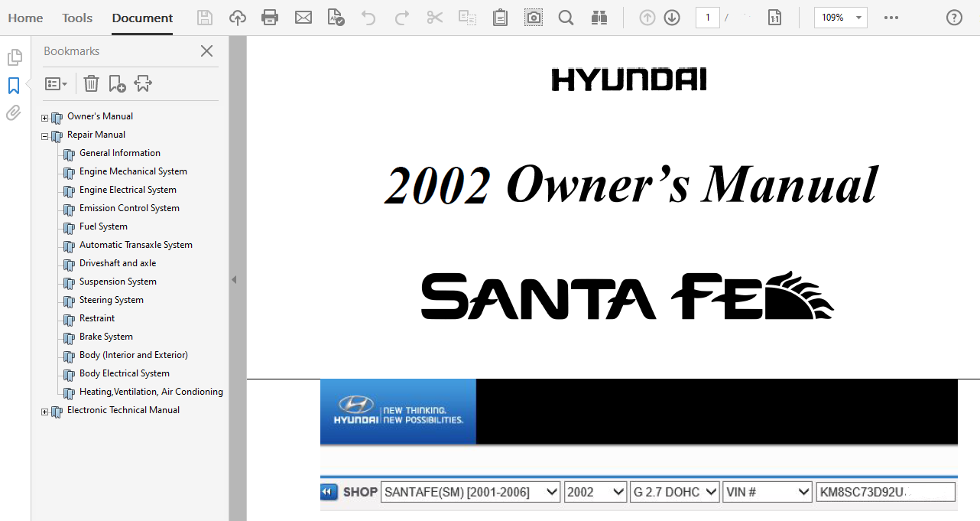Go to next page arrow
980x521 pixels.
point(672,18)
